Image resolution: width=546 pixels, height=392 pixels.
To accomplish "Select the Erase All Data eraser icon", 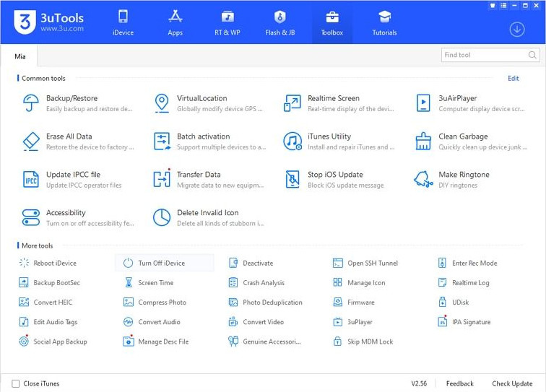I will click(x=30, y=141).
